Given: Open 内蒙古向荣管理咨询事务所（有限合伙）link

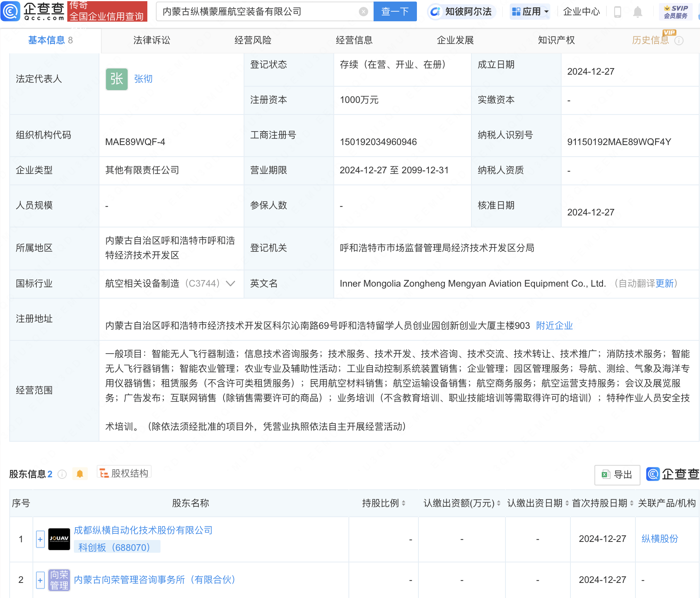Looking at the screenshot, I should [x=155, y=580].
